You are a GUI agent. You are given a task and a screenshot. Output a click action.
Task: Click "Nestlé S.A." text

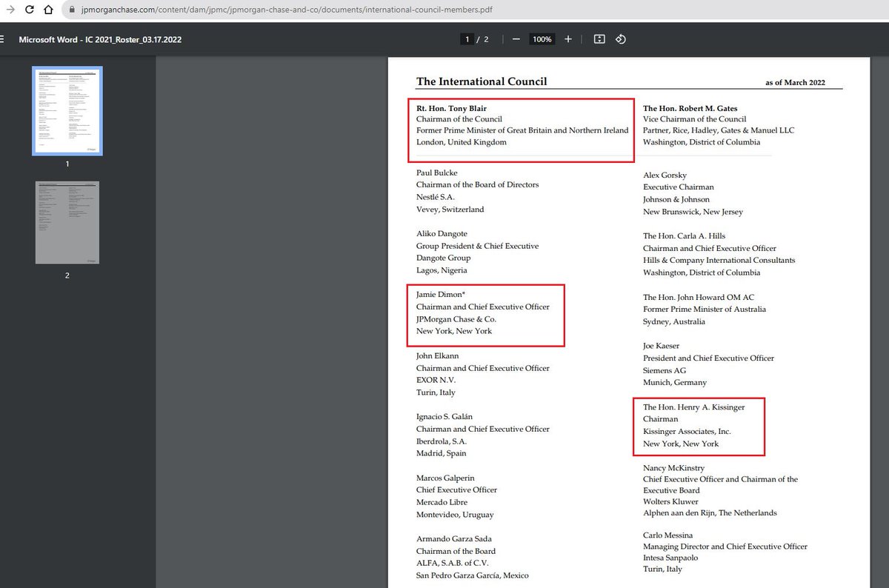pyautogui.click(x=436, y=197)
